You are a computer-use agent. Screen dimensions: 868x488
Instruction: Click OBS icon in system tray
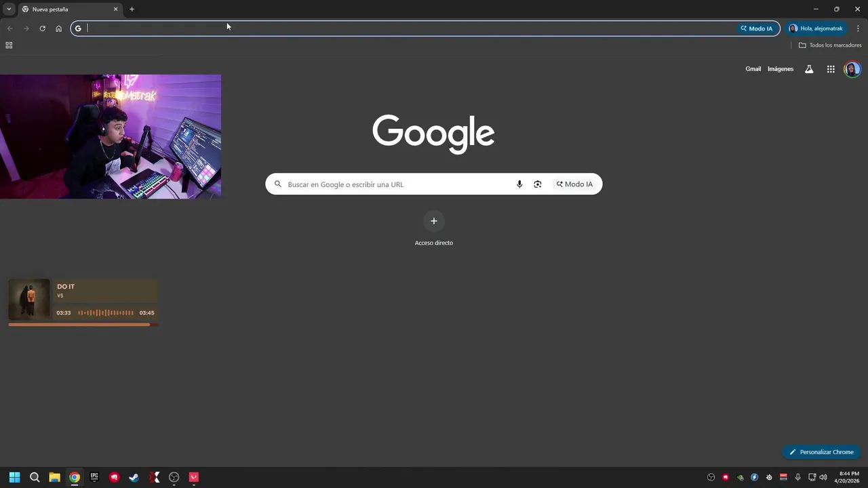coord(711,477)
